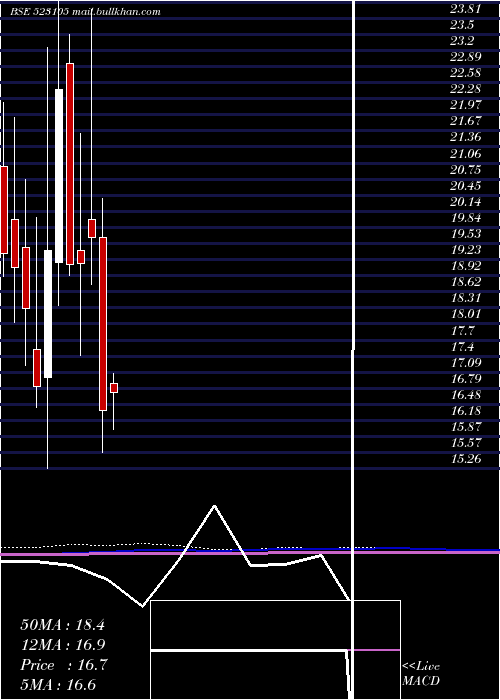The width and height of the screenshot is (500, 700).
Task: Click the <<Live MACD label
Action: pos(421,674)
